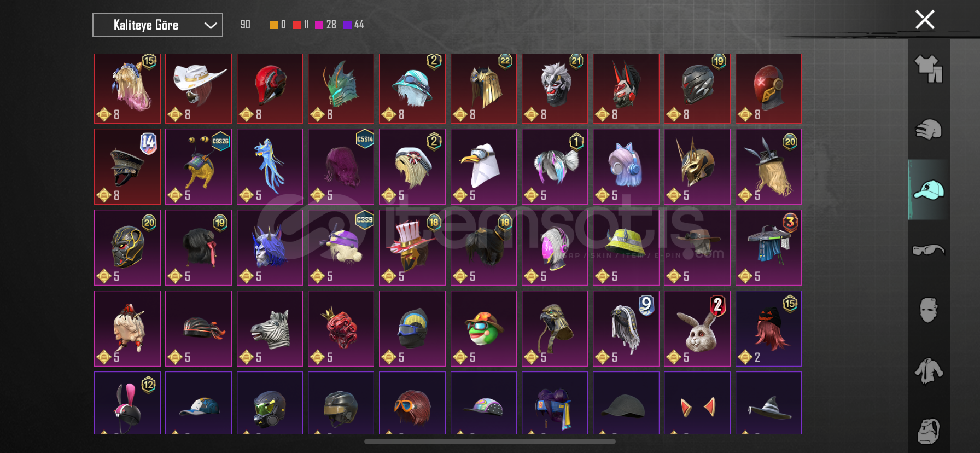Click the orange quality color counter
Viewport: 980px width, 453px height.
[278, 25]
